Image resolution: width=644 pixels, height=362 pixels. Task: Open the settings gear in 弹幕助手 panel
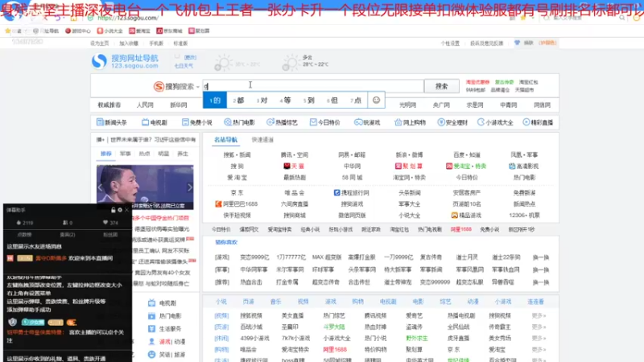(120, 210)
